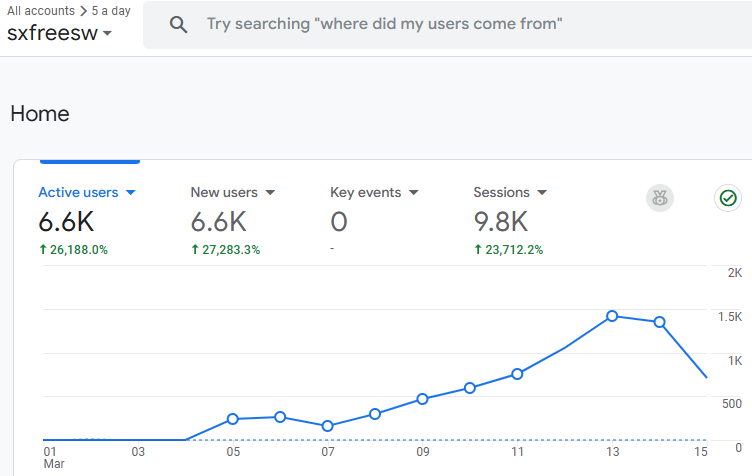Select the chart data point on 11 Mar

click(517, 374)
